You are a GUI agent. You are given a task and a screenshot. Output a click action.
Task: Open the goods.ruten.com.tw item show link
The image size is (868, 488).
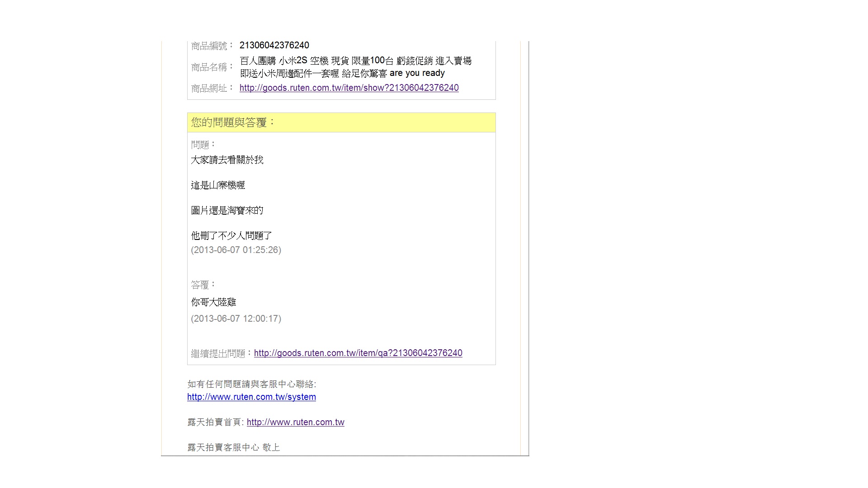click(349, 88)
